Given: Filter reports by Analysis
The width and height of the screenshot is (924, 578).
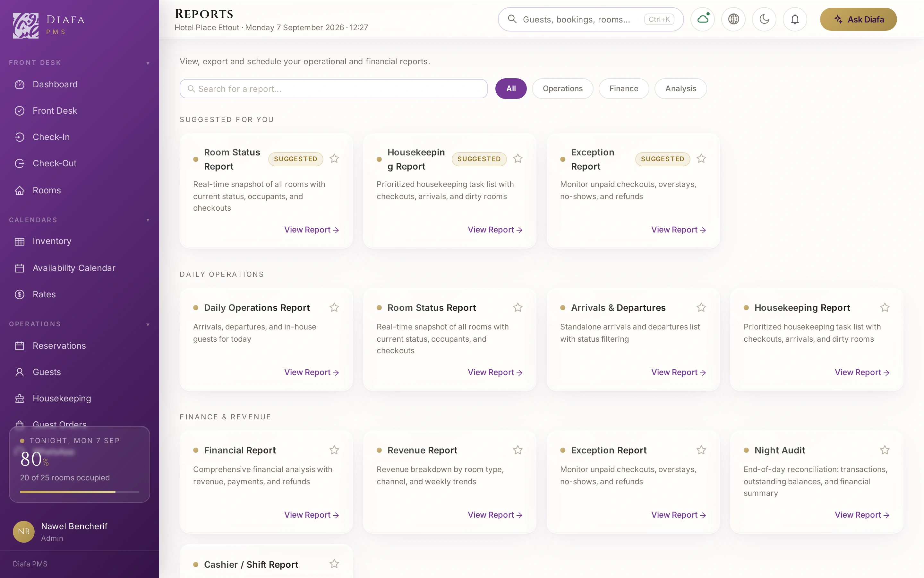Looking at the screenshot, I should coord(681,89).
